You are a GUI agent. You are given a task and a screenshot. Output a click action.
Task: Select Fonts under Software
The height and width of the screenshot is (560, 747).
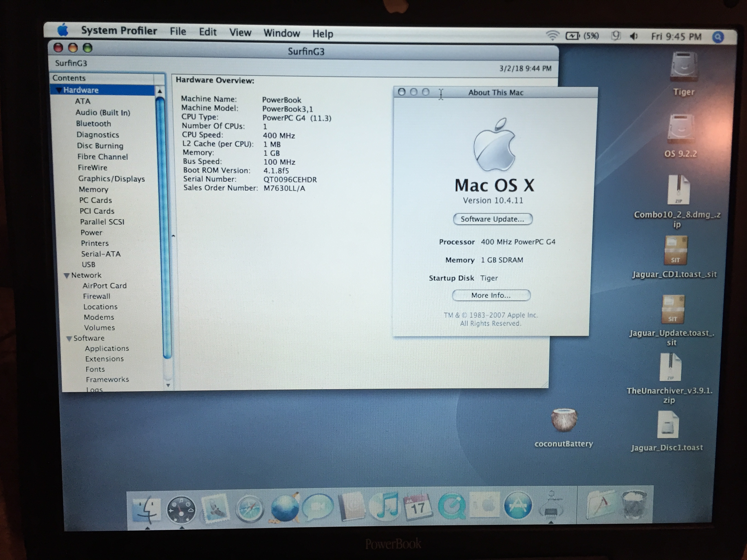point(95,369)
